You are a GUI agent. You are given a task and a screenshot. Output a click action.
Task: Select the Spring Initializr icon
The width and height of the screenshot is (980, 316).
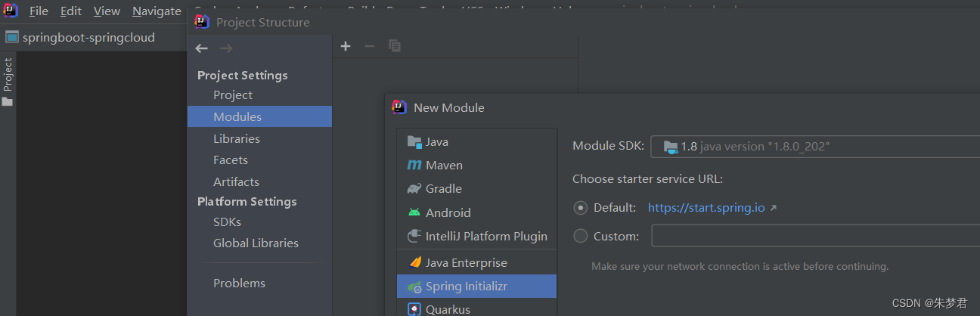[414, 287]
